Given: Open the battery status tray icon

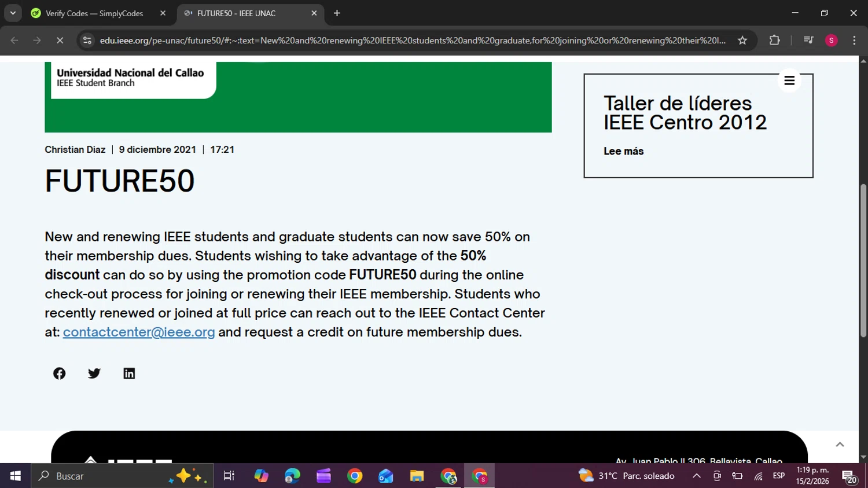Looking at the screenshot, I should pos(737,476).
